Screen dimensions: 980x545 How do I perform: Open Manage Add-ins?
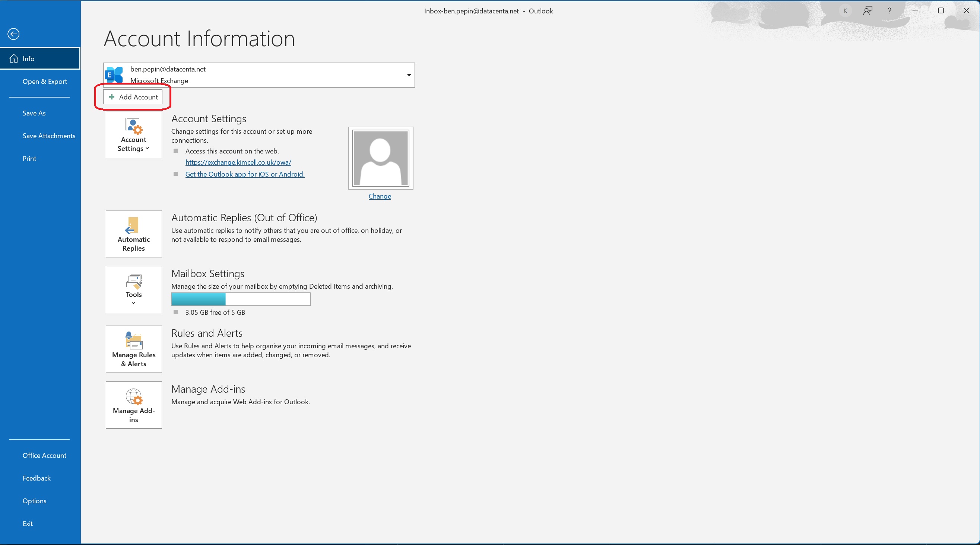tap(134, 406)
